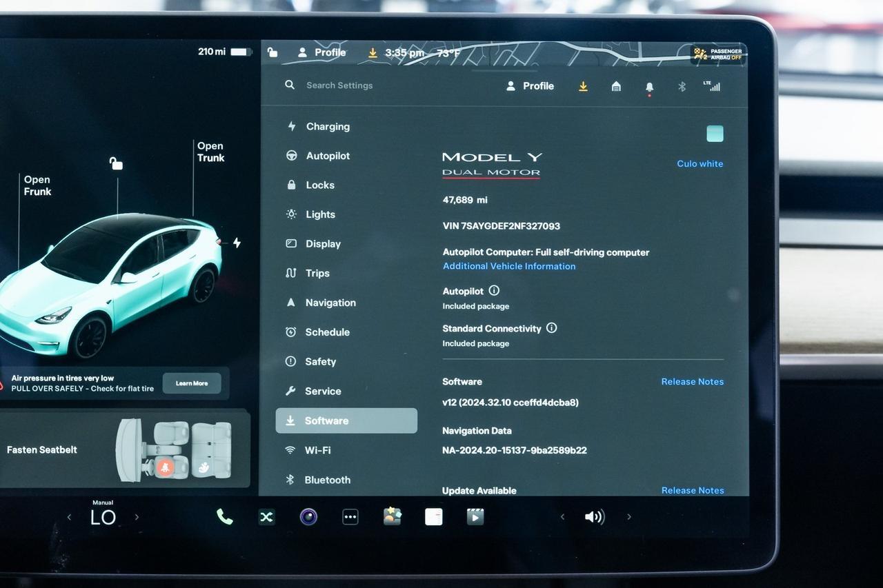Tap the Standard Connectivity info icon
The image size is (883, 588).
551,328
